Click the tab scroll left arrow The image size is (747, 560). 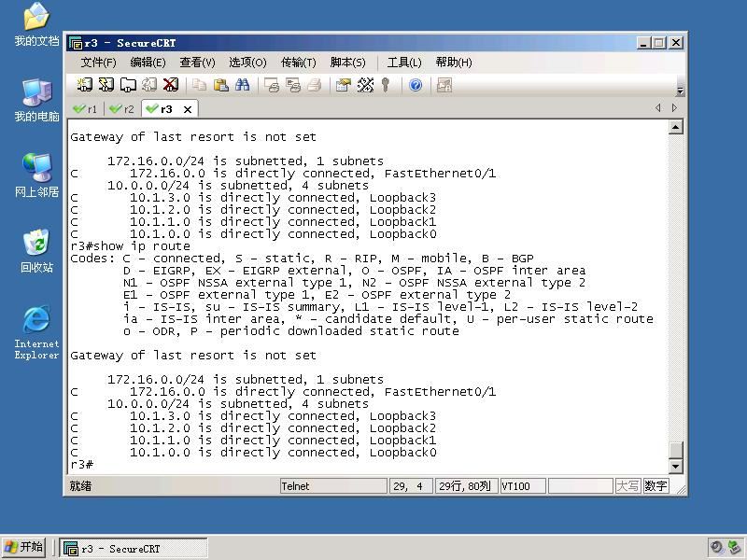point(658,108)
